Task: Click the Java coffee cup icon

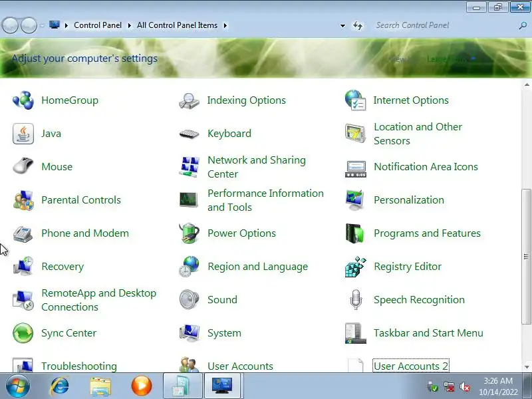Action: tap(23, 134)
